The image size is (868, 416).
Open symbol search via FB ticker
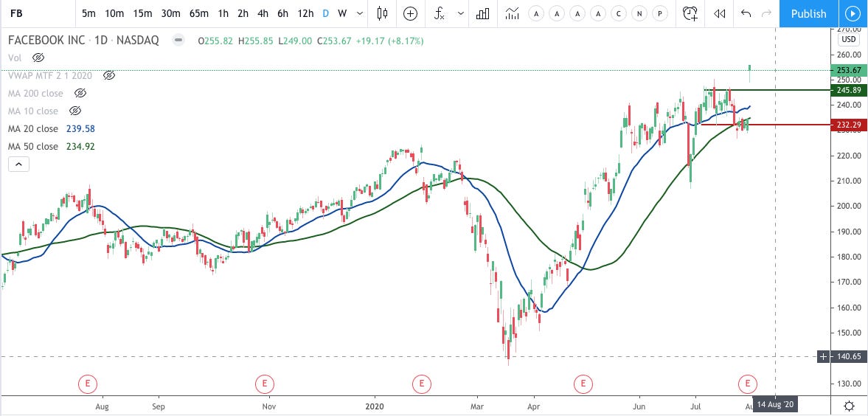pos(16,14)
